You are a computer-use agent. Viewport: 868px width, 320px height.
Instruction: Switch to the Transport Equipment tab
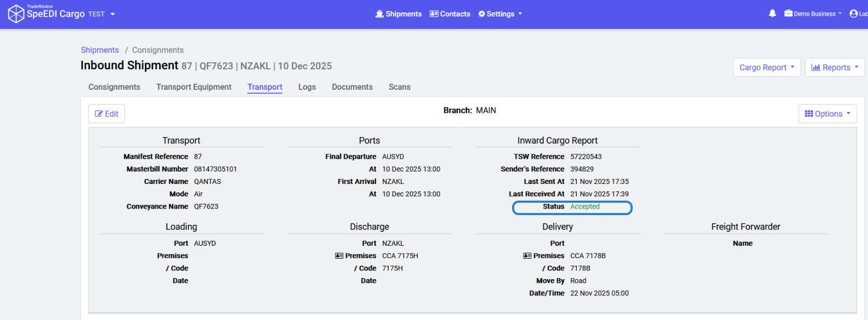point(194,87)
